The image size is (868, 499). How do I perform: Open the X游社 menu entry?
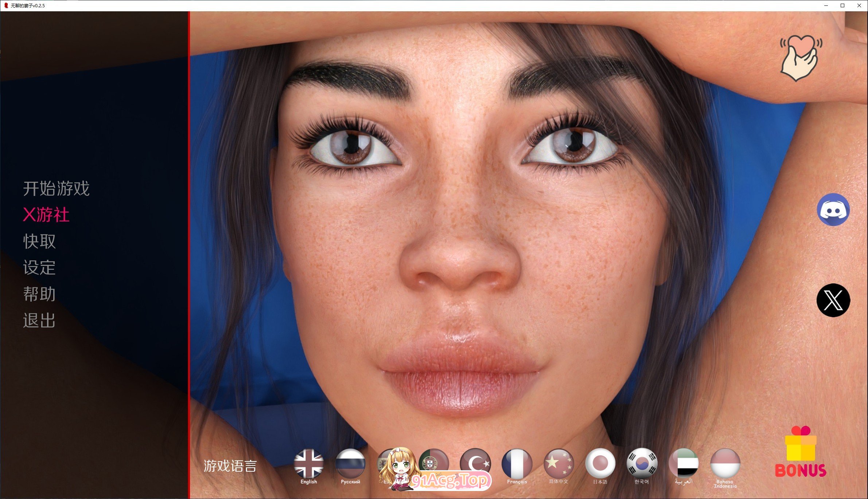[x=46, y=215]
